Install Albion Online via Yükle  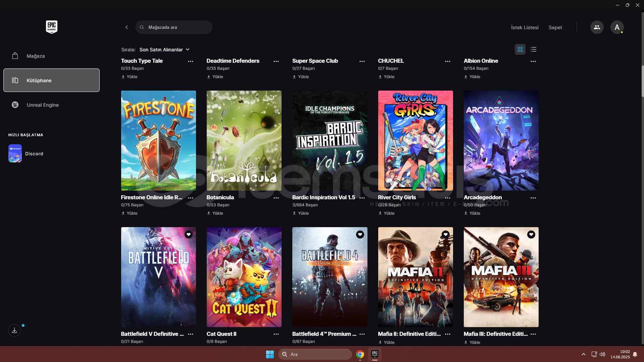[x=472, y=77]
